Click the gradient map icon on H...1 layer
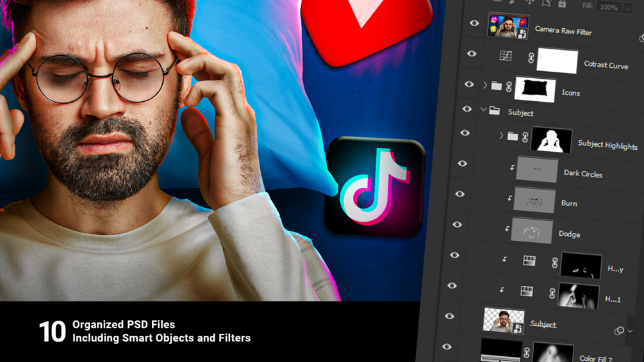This screenshot has height=362, width=644. click(x=527, y=292)
